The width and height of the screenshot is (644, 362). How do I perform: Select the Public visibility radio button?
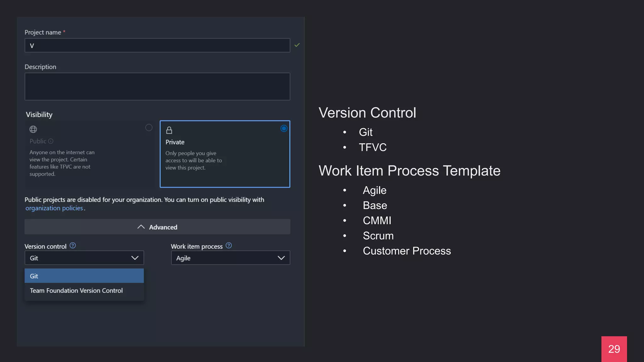[149, 128]
